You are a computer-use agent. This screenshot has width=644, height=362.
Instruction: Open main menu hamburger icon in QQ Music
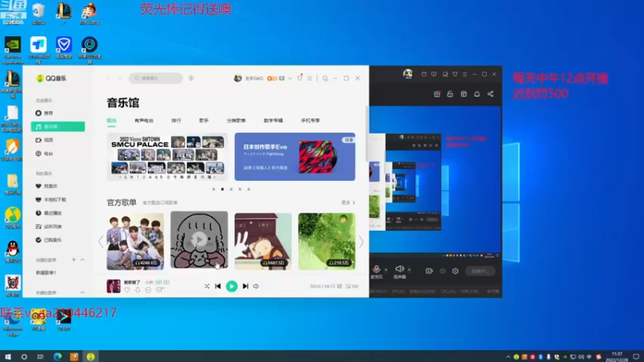click(310, 78)
